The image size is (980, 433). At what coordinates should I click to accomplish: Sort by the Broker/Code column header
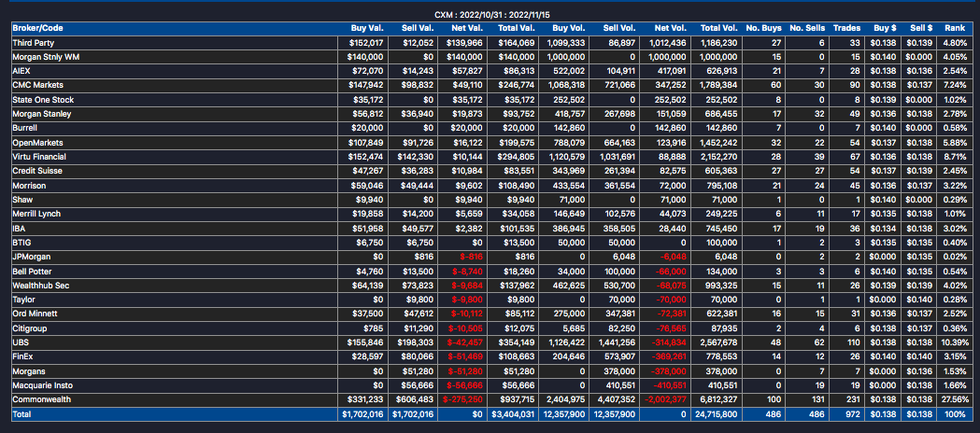37,28
